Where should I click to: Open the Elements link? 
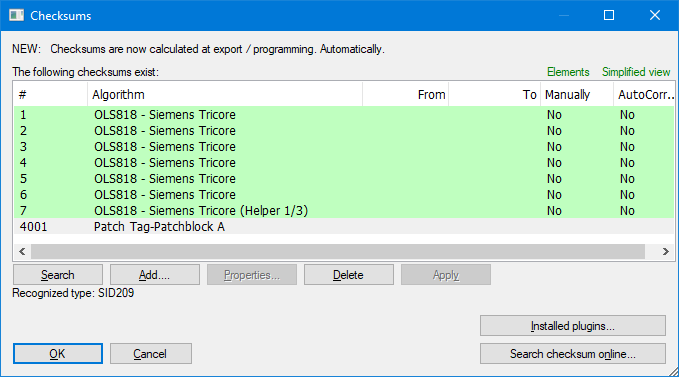pyautogui.click(x=568, y=72)
